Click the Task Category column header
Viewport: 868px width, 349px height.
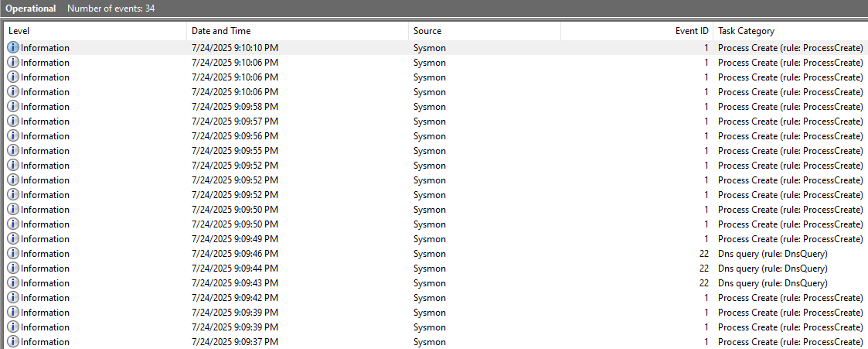pos(746,31)
